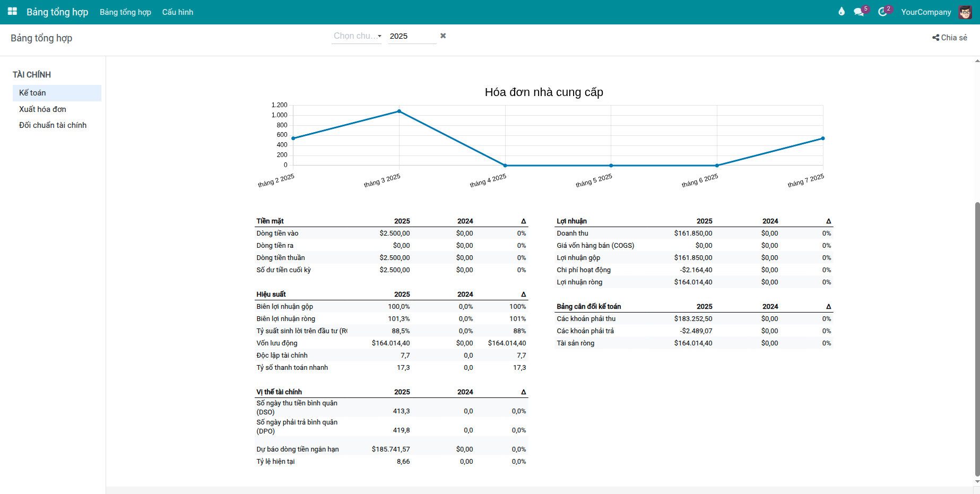Screen dimensions: 980x494
Task: Click the YourCompany company switcher
Action: click(926, 12)
